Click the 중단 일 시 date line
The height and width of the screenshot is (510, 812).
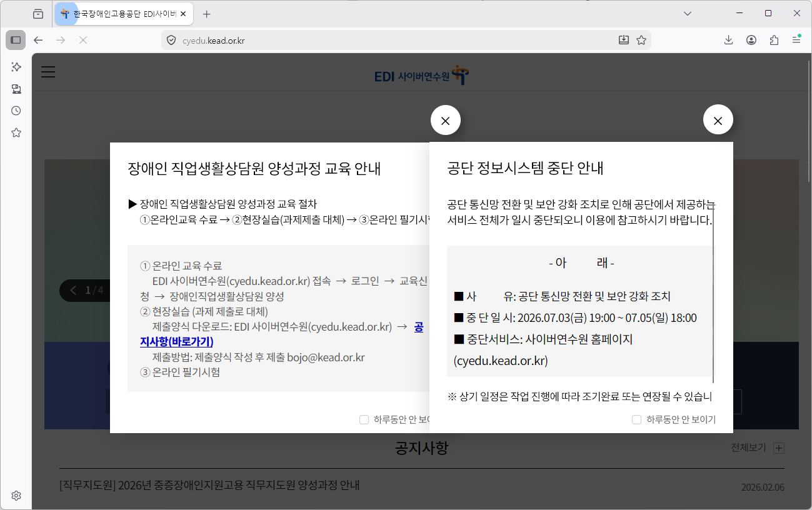(575, 318)
